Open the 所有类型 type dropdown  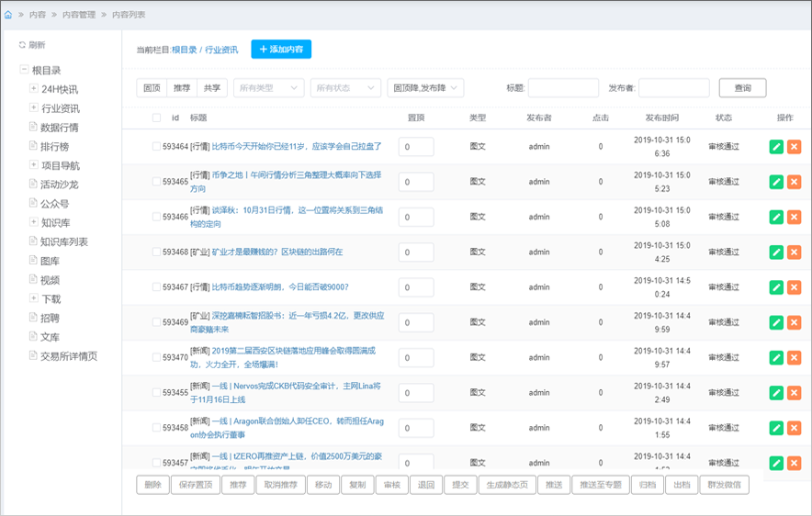pyautogui.click(x=268, y=88)
